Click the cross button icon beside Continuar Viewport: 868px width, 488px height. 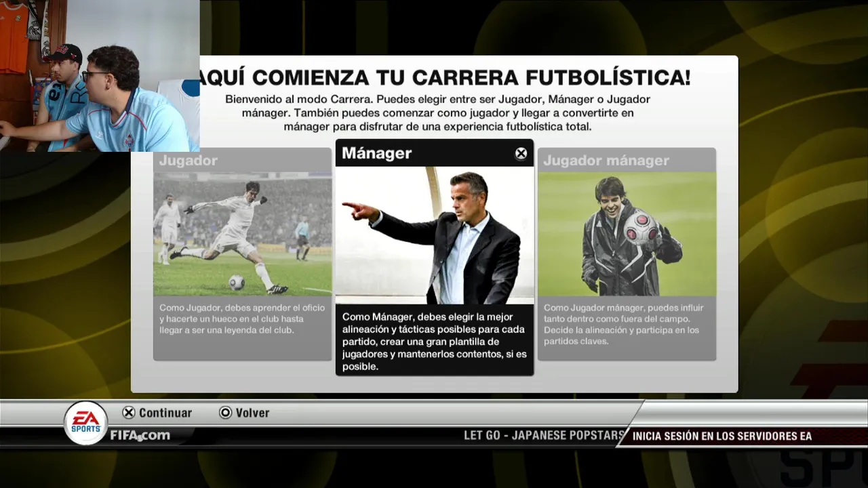pos(128,413)
